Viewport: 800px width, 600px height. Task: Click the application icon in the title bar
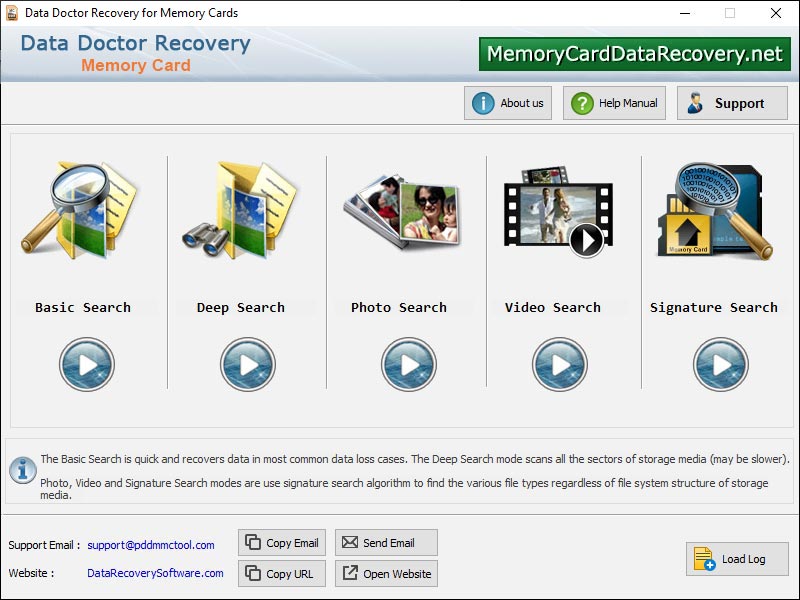tap(12, 13)
